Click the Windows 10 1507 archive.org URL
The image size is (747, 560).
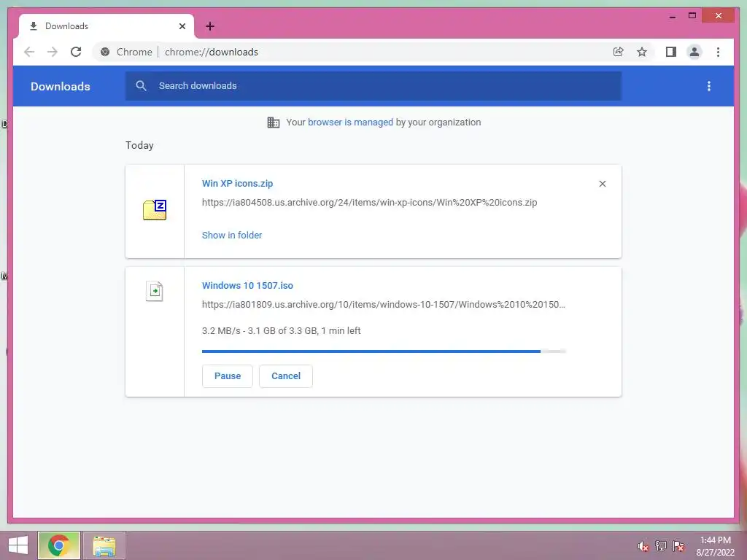(x=384, y=304)
